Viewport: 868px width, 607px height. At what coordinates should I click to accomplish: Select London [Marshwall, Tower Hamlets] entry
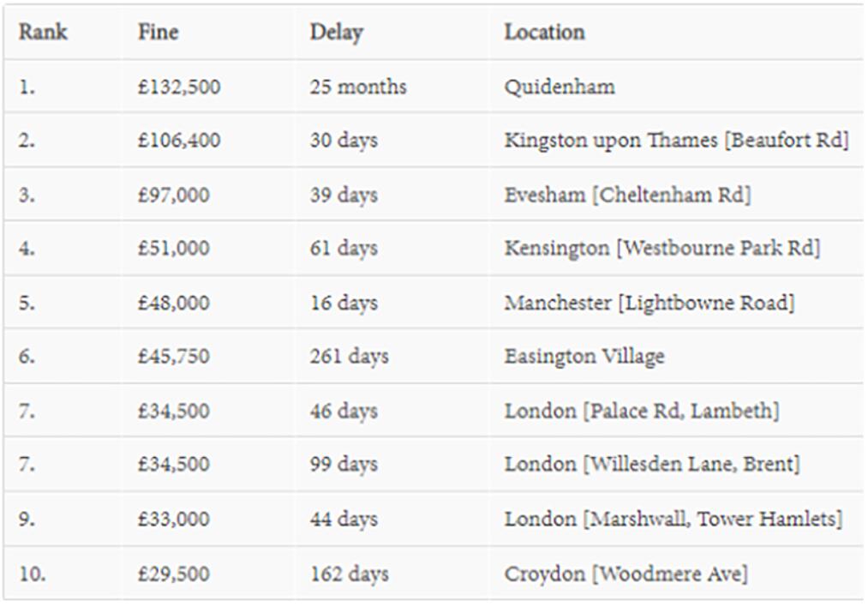pos(673,519)
